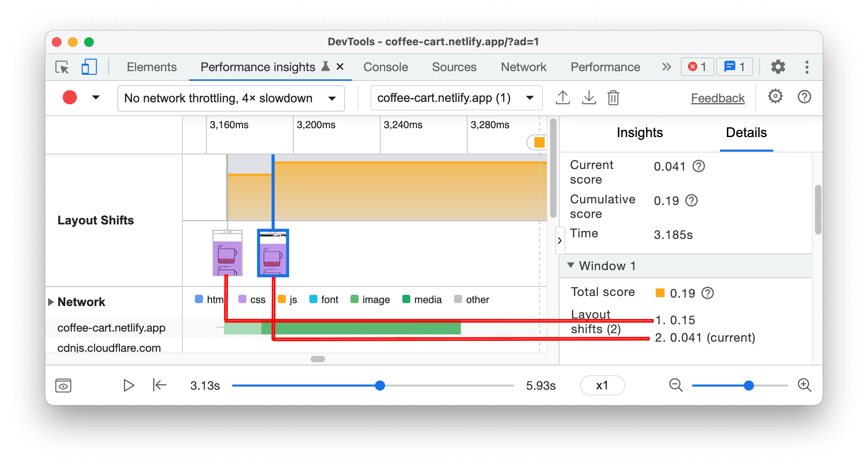
Task: Click the delete trace icon
Action: [x=614, y=97]
